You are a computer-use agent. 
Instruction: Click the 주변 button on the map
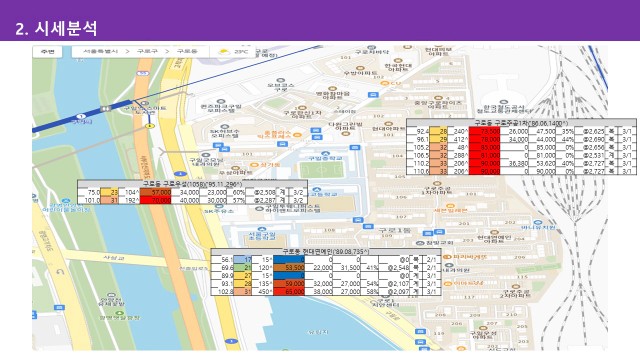(47, 51)
